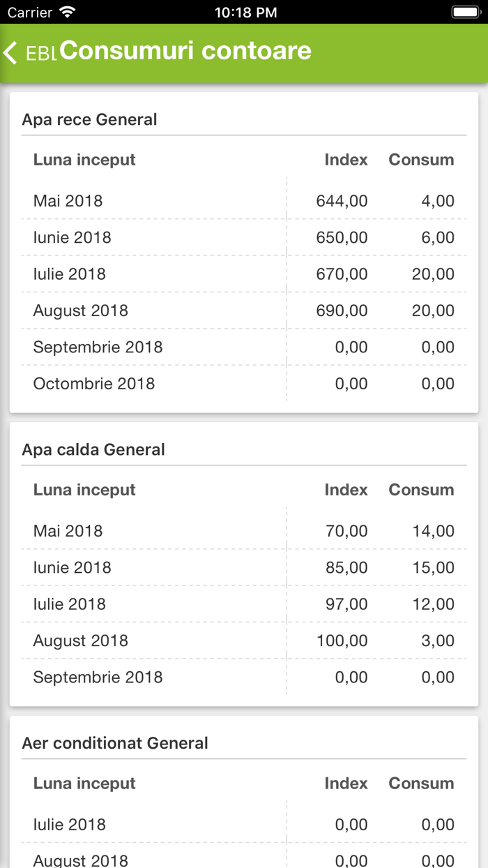Screen dimensions: 488x868
Task: Tap the back chevron arrow
Action: click(x=10, y=53)
